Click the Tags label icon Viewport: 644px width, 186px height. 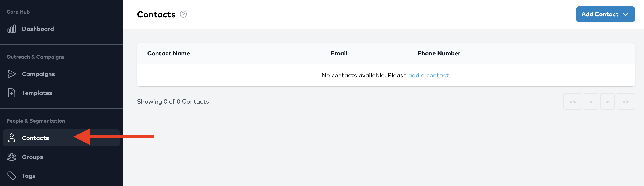(x=12, y=176)
